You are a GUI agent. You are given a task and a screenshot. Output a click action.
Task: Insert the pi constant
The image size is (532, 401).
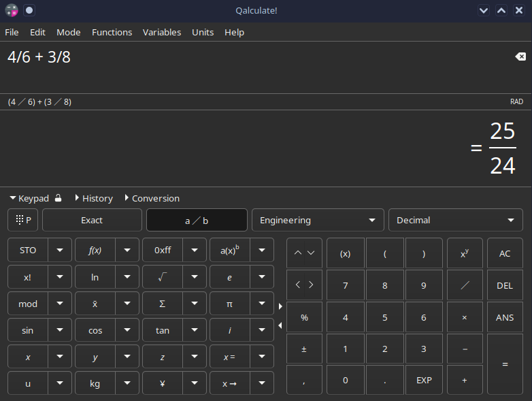pos(229,304)
